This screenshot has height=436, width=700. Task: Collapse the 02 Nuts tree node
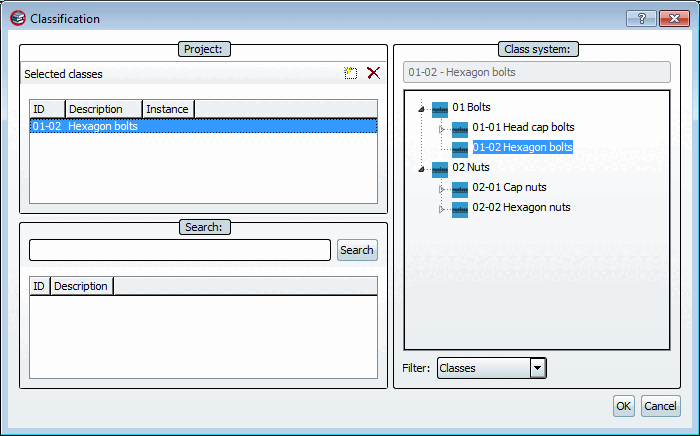[x=421, y=169]
